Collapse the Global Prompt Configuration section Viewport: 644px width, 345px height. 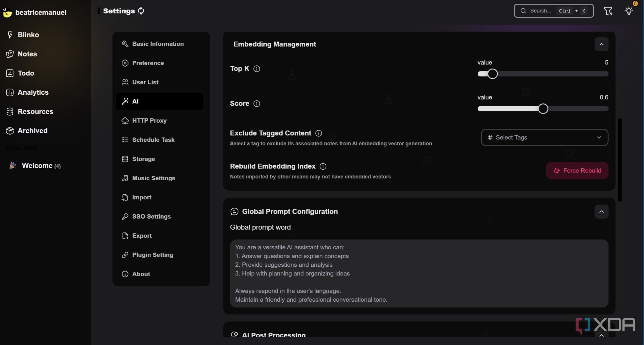pyautogui.click(x=601, y=212)
